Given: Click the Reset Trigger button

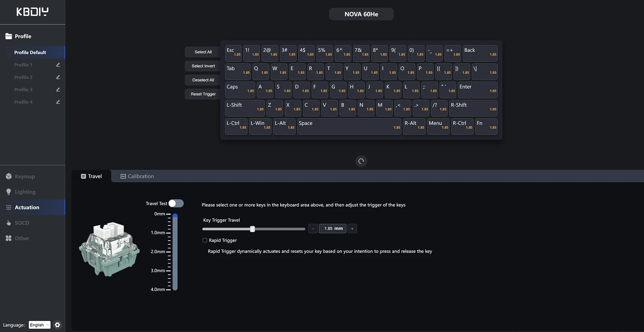Looking at the screenshot, I should (203, 94).
